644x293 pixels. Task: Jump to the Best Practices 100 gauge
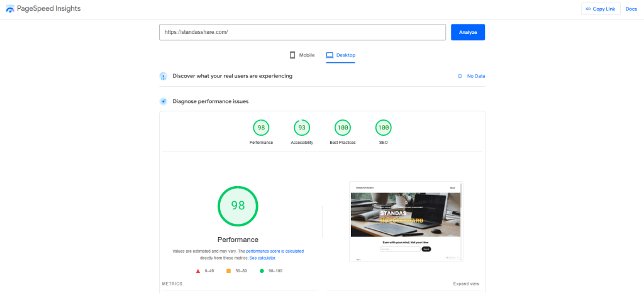pos(342,128)
